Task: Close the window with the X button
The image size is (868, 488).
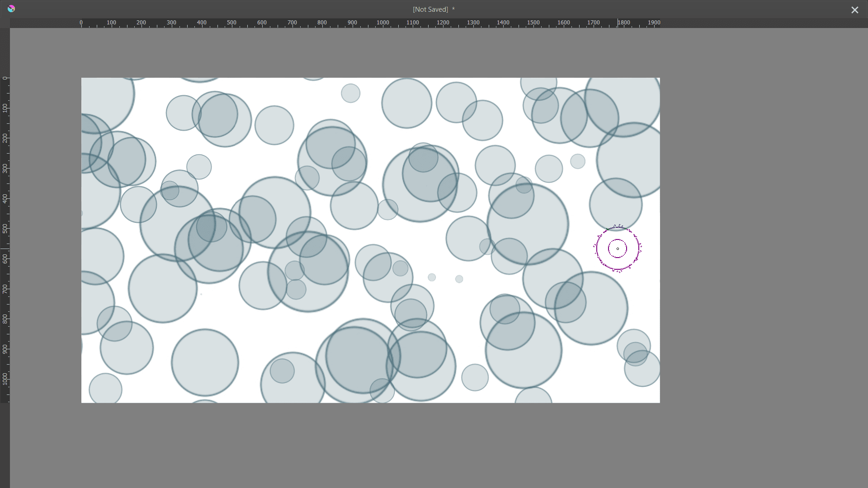Action: [854, 10]
